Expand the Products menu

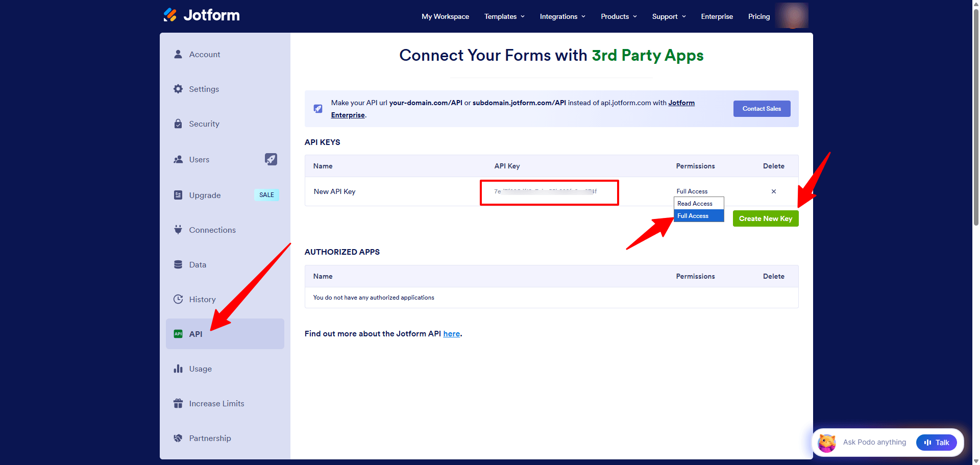tap(619, 16)
